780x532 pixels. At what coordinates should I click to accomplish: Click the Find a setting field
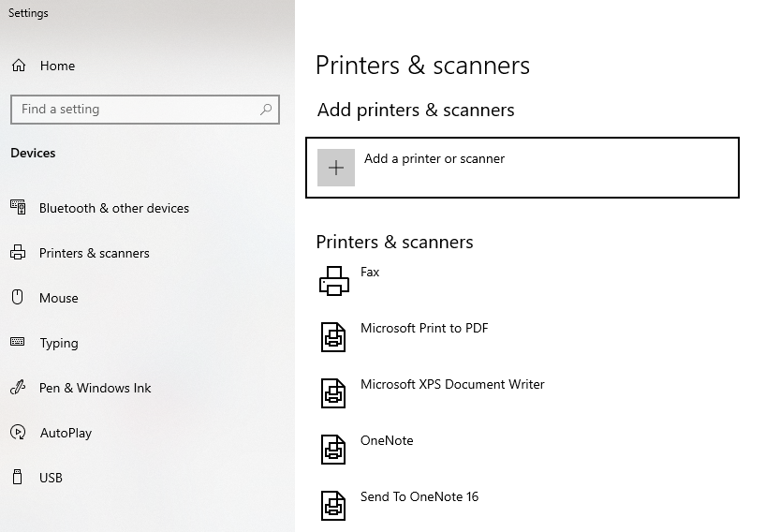coord(145,109)
